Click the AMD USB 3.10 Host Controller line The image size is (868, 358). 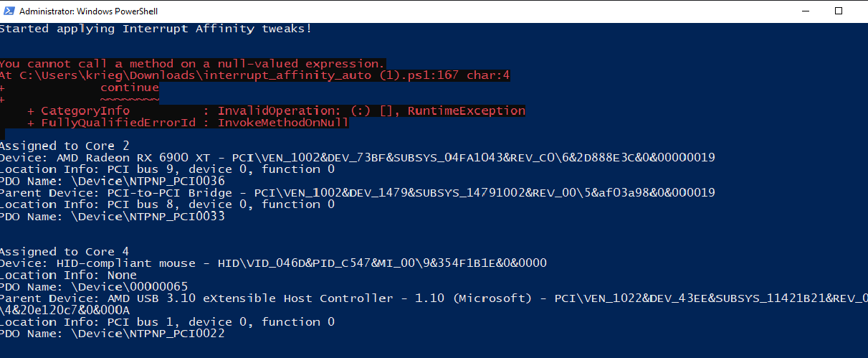430,298
